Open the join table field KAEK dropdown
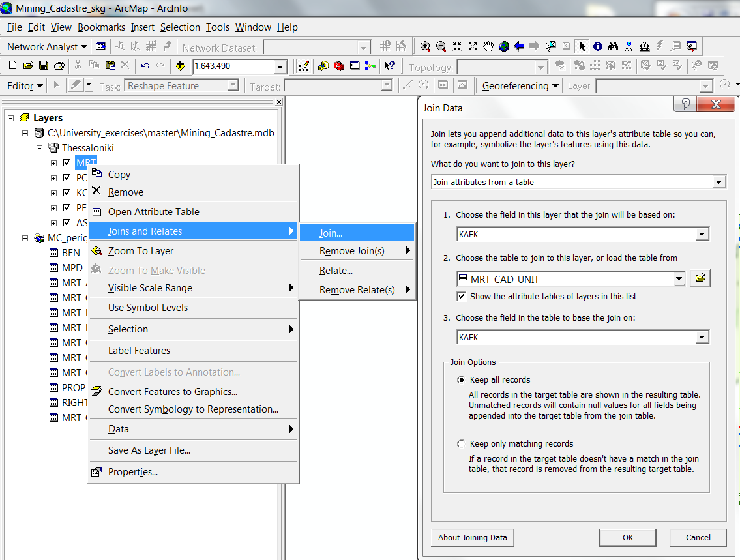Screen dimensions: 740x560 pyautogui.click(x=702, y=337)
